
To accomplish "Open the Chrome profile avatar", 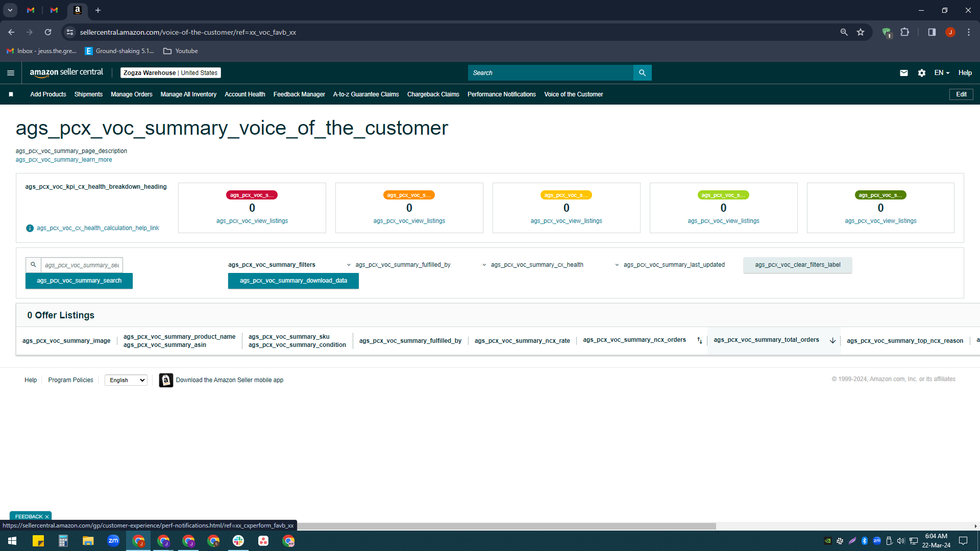I will click(950, 32).
